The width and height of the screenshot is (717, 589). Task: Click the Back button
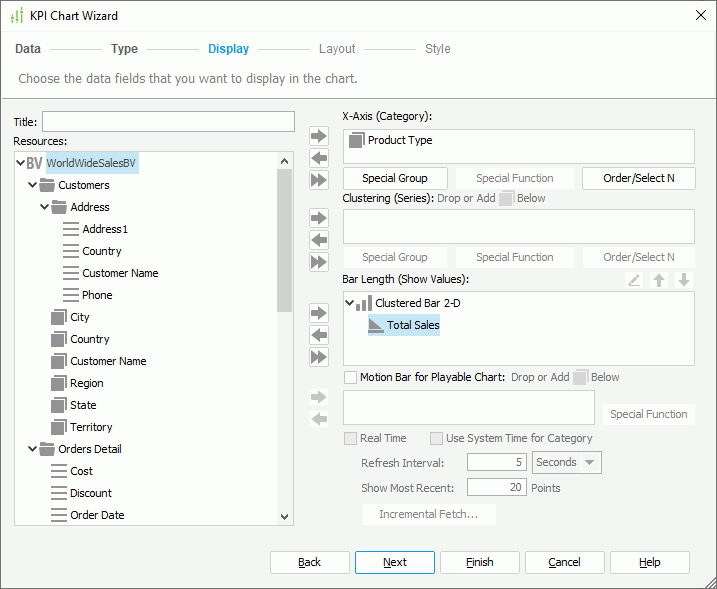click(x=310, y=562)
